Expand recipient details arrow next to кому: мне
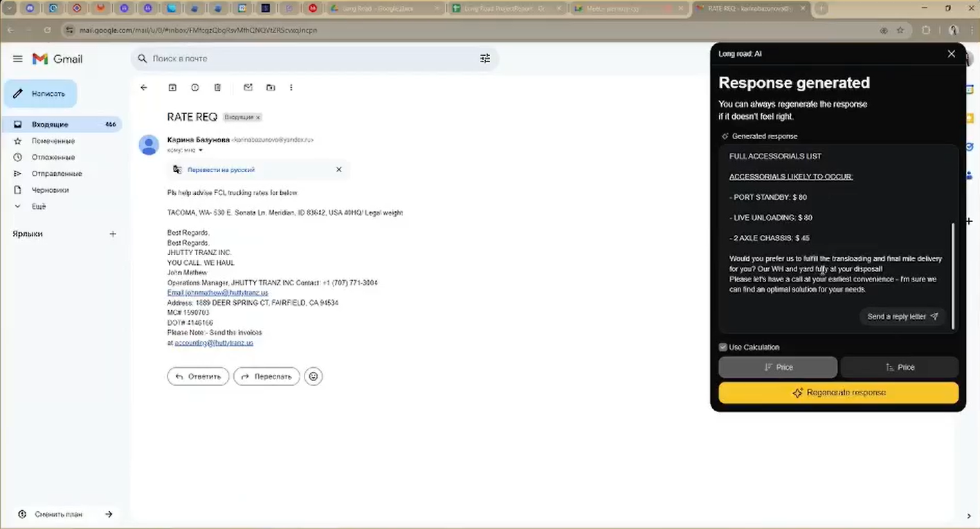 [201, 150]
